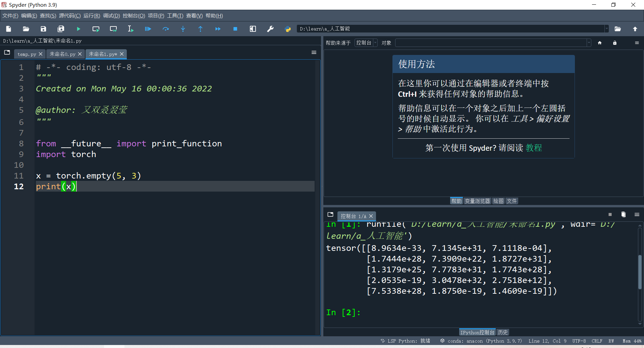Open the 工具(T) menu
Screen dimensions: 644x348
[175, 16]
